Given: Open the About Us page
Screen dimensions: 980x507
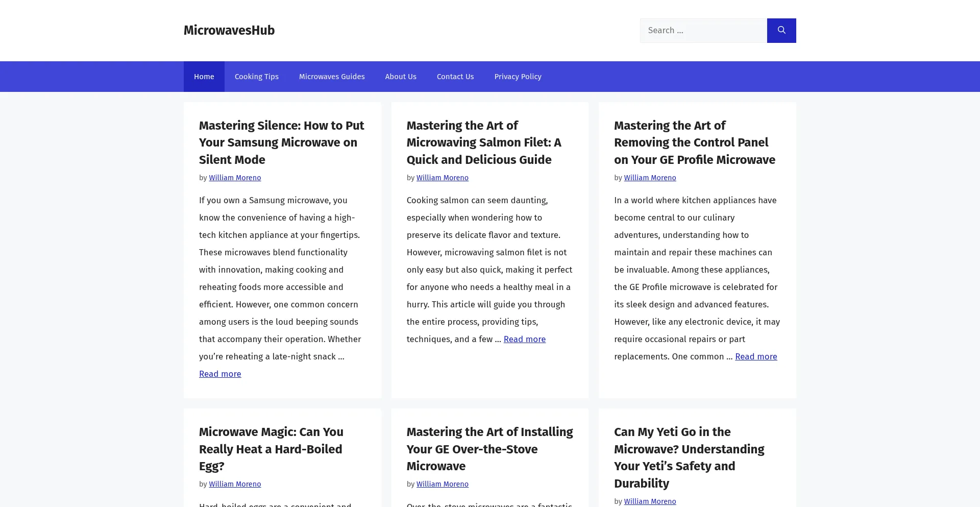Looking at the screenshot, I should coord(400,77).
